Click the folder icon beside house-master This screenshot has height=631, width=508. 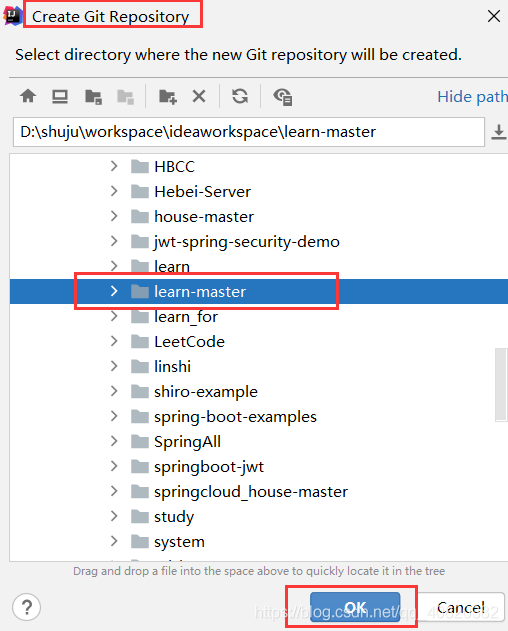pyautogui.click(x=140, y=217)
